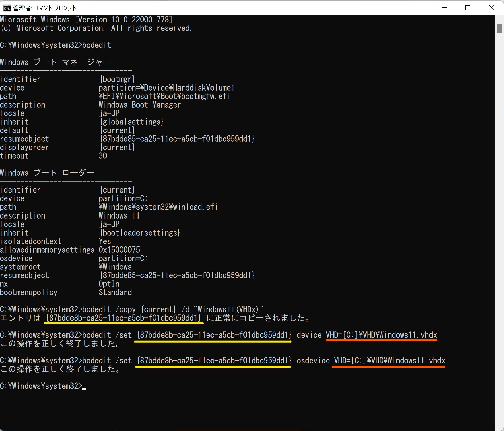Click GUID in the set device command
The height and width of the screenshot is (431, 504).
tap(214, 335)
